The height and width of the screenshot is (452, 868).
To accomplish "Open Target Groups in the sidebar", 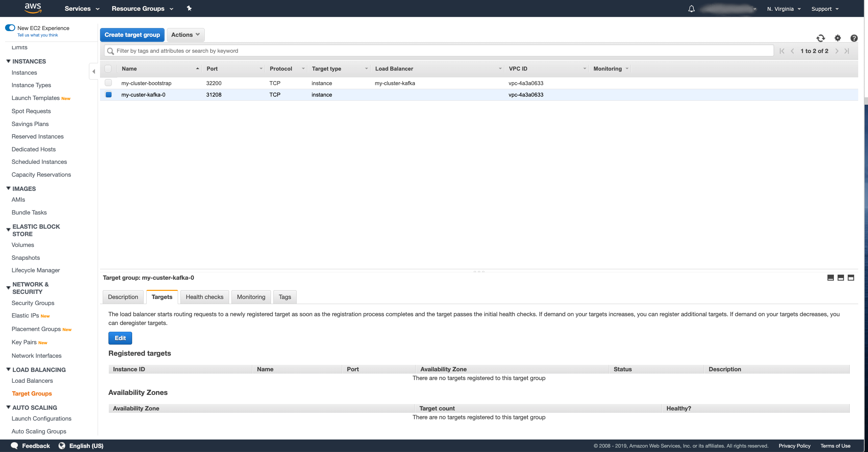I will click(32, 394).
